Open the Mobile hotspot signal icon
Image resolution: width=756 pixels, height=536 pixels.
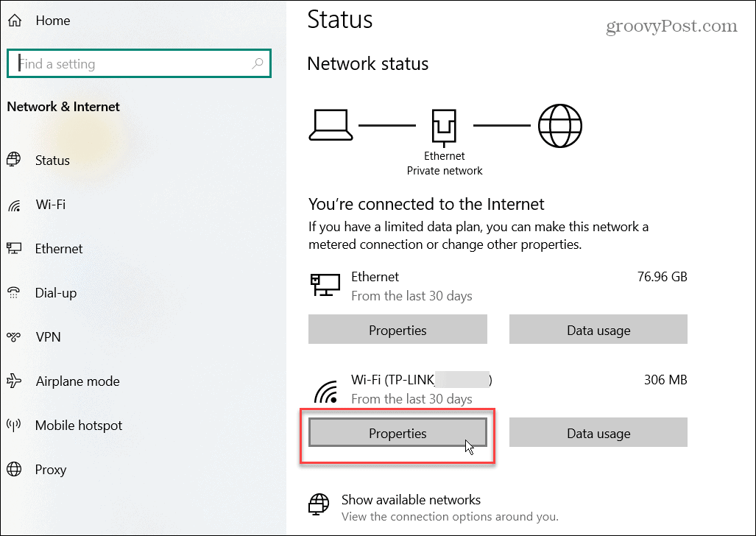[x=15, y=425]
